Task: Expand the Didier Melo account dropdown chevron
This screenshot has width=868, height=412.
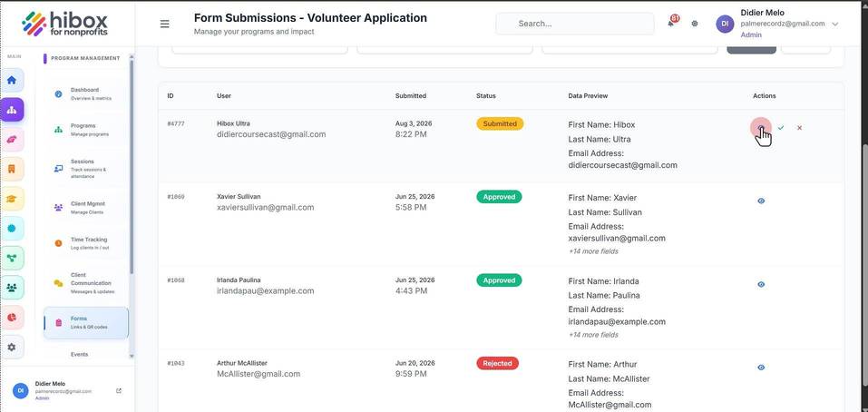Action: (x=835, y=24)
